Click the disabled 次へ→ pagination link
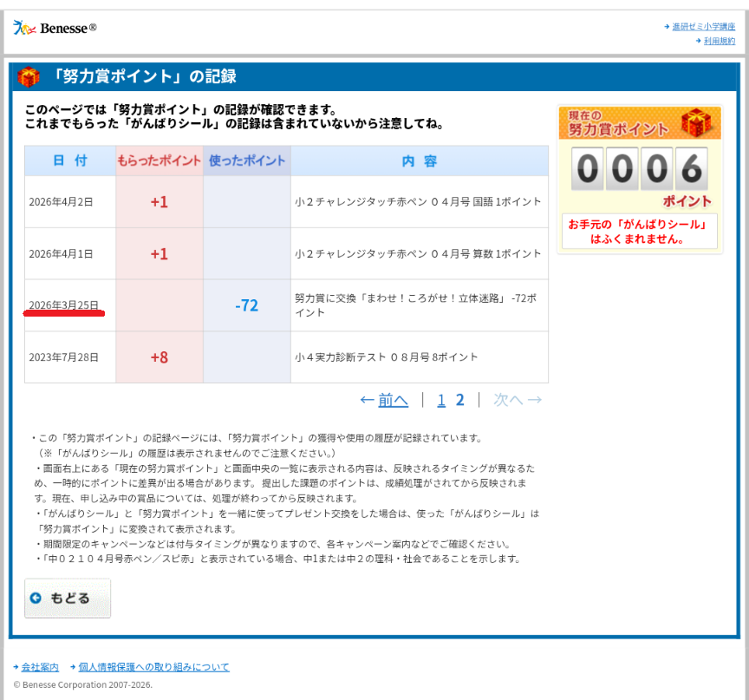 (518, 400)
